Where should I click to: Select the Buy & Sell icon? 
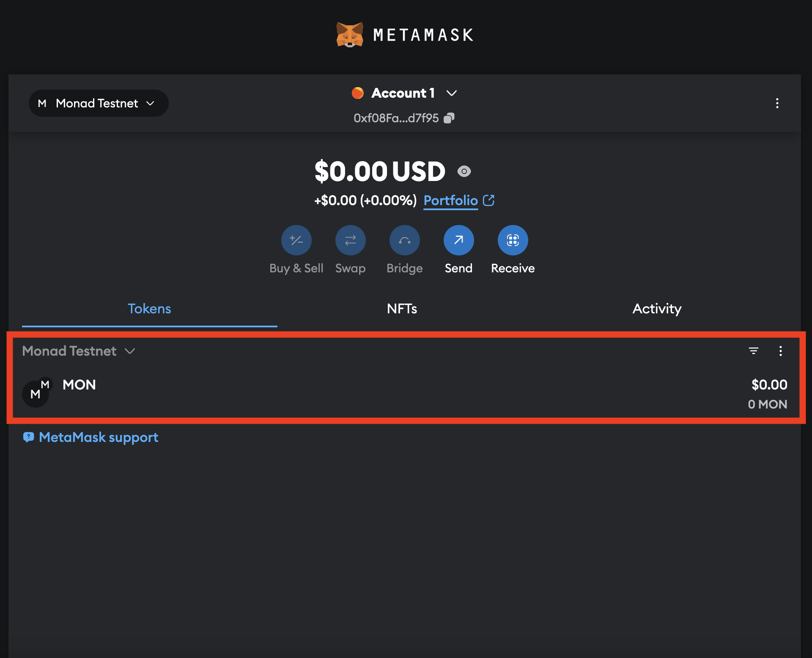pyautogui.click(x=296, y=240)
